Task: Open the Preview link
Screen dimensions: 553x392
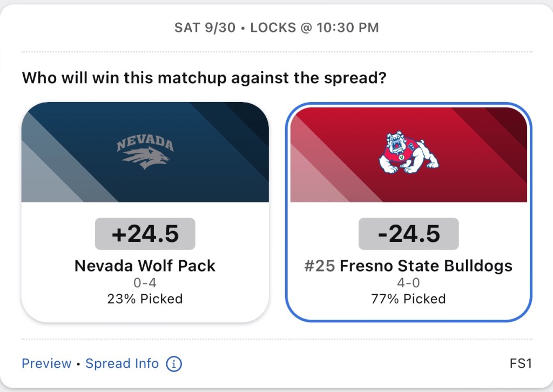Action: click(x=46, y=364)
